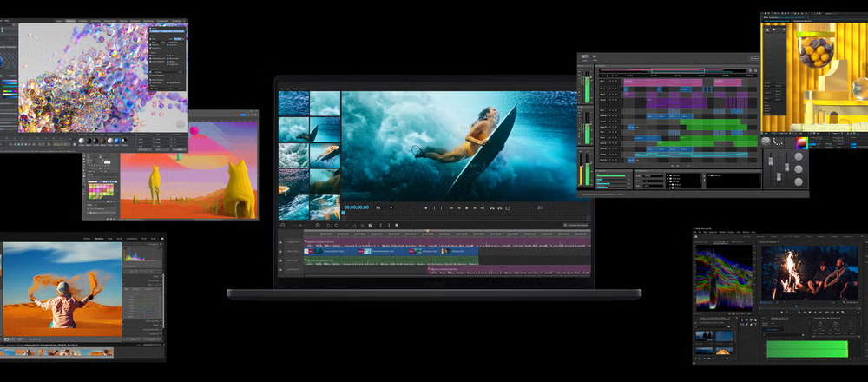The image size is (868, 382).
Task: Click the square export-frame icon in video editor transport
Action: click(x=508, y=208)
